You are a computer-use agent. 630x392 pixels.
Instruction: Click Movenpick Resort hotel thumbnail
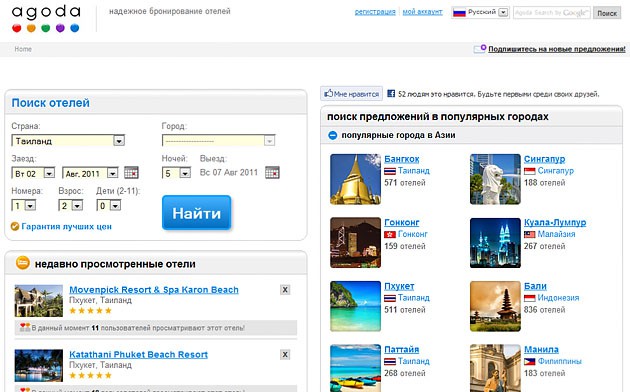point(39,301)
